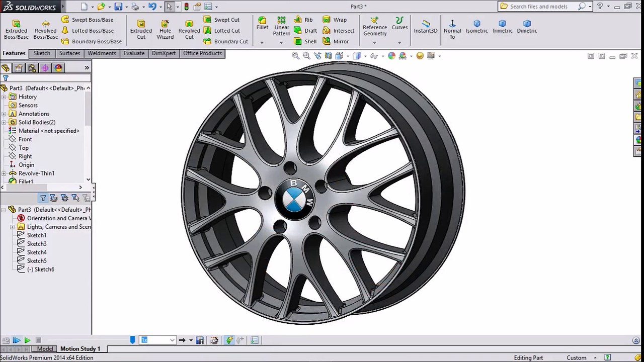644x362 pixels.
Task: Open Edit Appearance color ball
Action: click(392, 56)
